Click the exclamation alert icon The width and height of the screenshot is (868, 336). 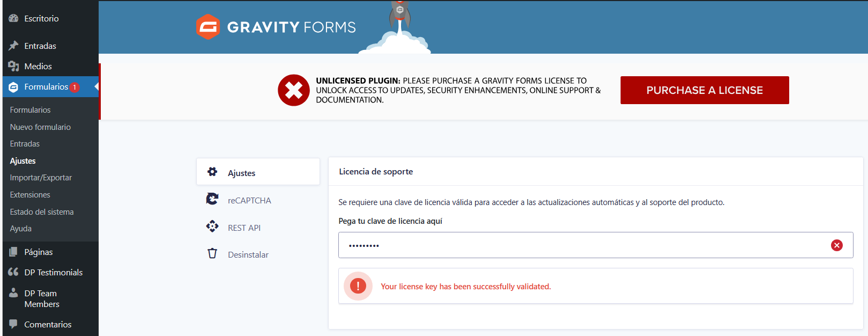[358, 286]
